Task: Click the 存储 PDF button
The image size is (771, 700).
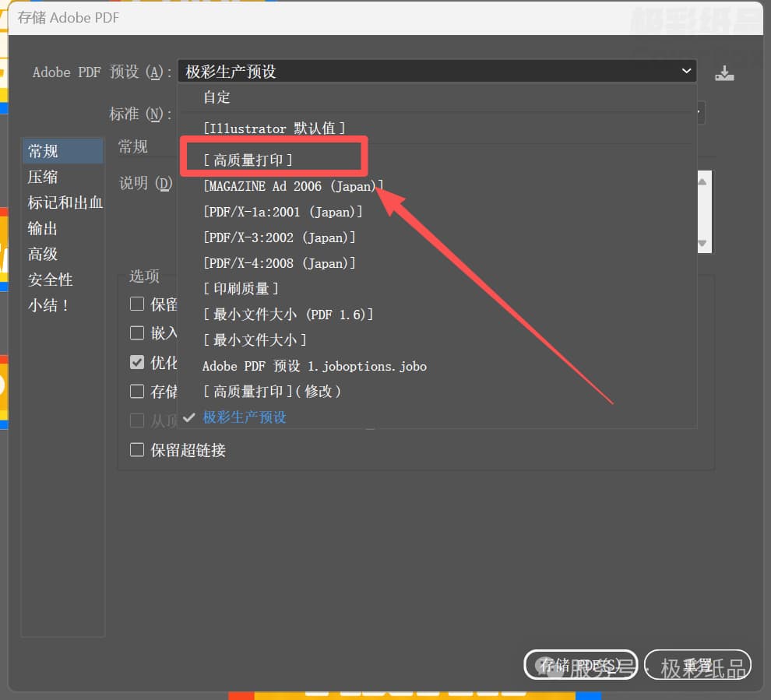Action: (x=580, y=665)
